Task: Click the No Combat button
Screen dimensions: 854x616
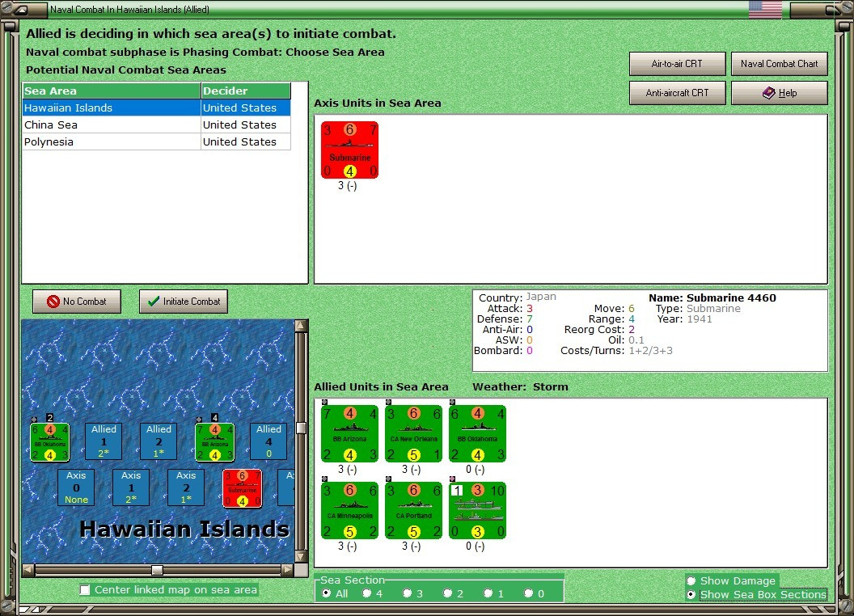Action: (x=77, y=302)
